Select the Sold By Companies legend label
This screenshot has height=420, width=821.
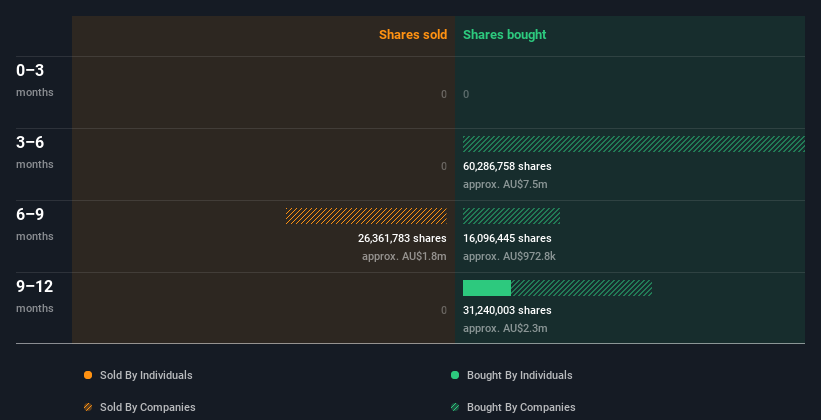pyautogui.click(x=148, y=407)
